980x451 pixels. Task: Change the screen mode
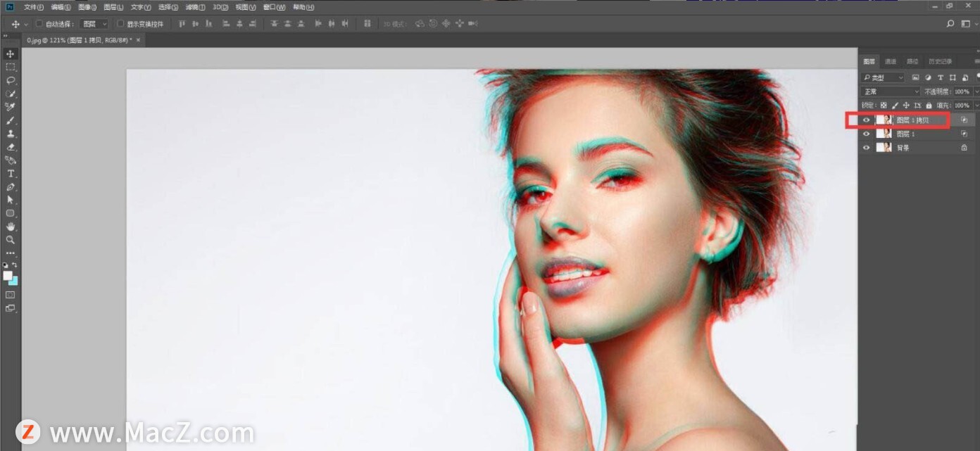tap(10, 308)
